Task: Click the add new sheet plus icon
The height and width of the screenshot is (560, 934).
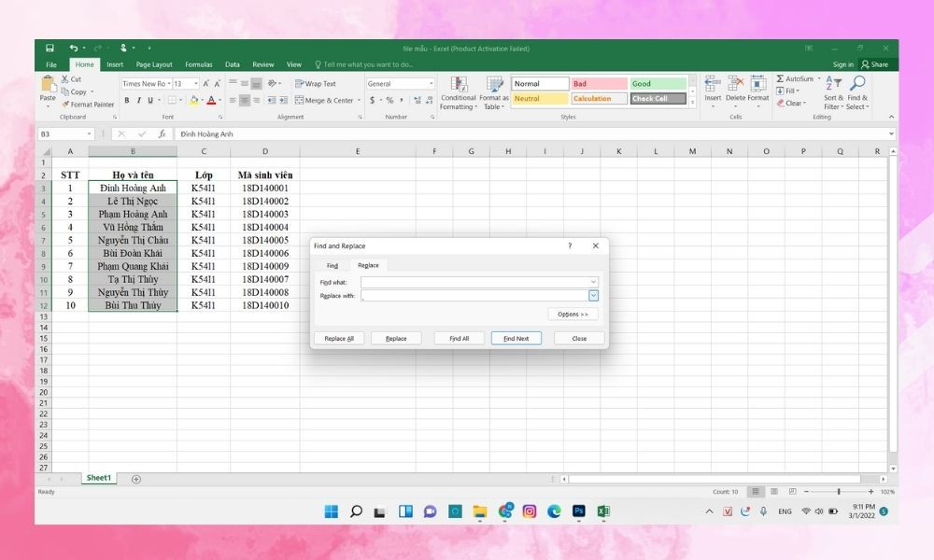Action: pos(136,479)
